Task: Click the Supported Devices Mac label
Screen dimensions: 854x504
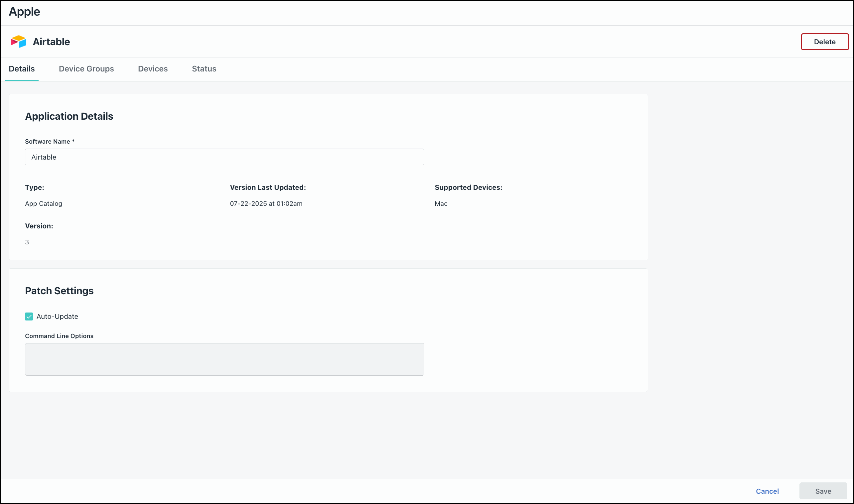Action: (441, 203)
